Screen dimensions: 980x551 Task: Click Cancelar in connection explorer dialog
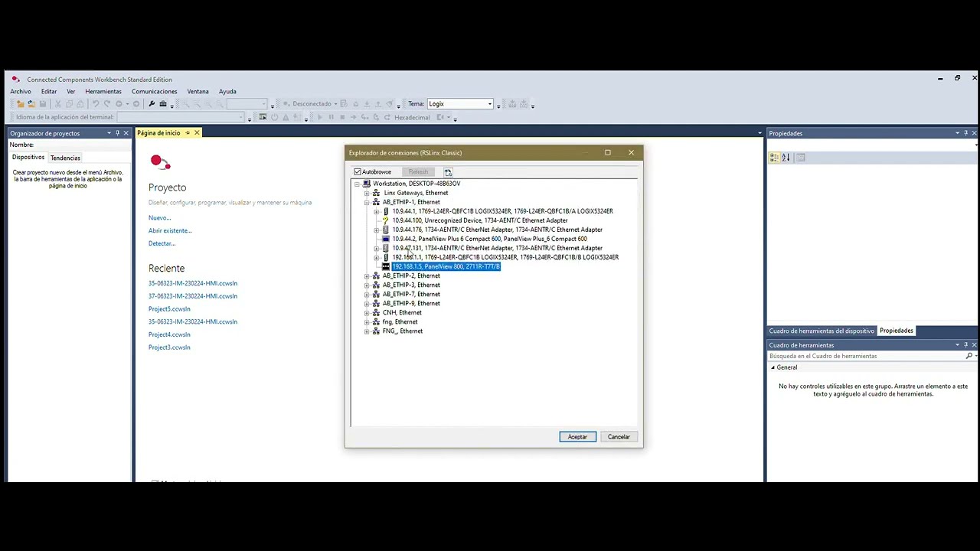click(619, 437)
